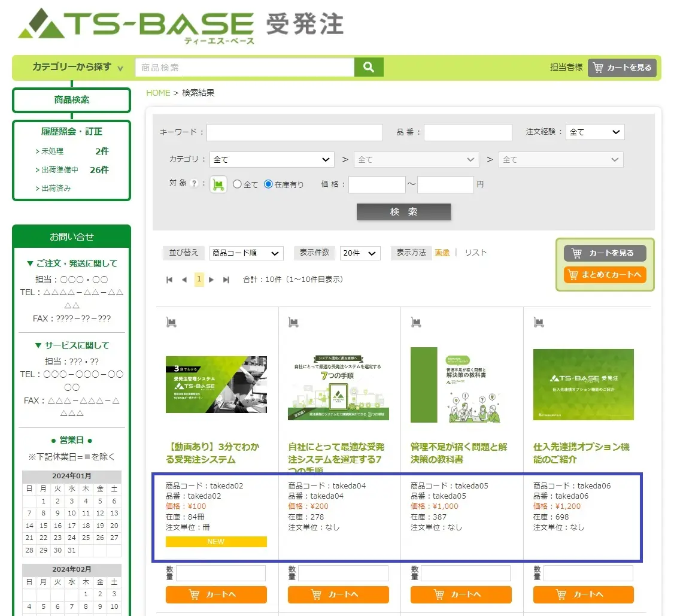Open the third カテゴリ dropdown
This screenshot has height=616, width=674.
click(560, 159)
